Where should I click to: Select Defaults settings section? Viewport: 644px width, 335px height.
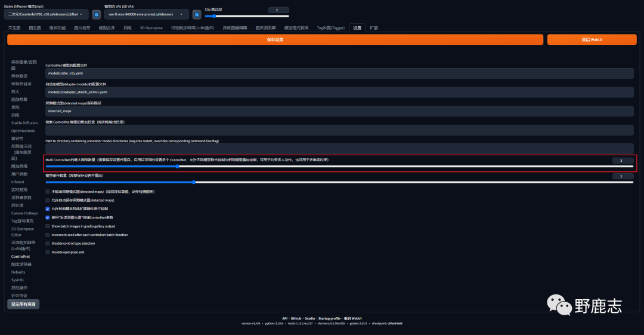(x=18, y=272)
